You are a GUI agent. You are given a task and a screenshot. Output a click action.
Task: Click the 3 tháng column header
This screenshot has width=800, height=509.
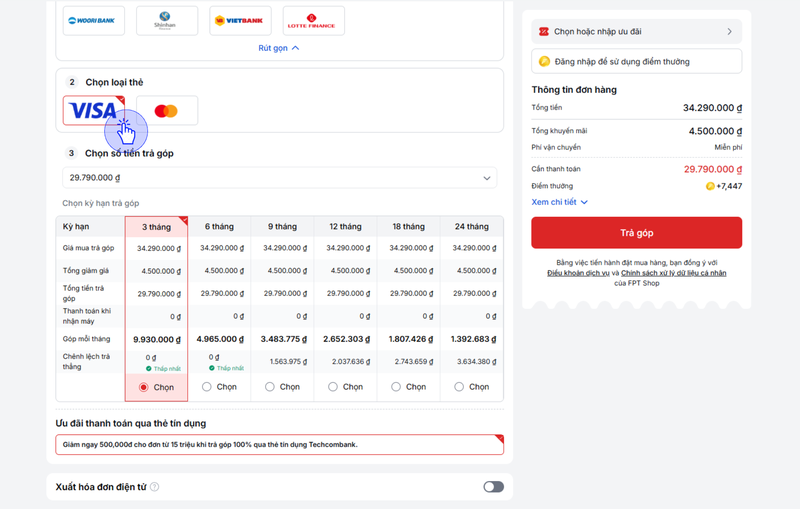click(156, 227)
